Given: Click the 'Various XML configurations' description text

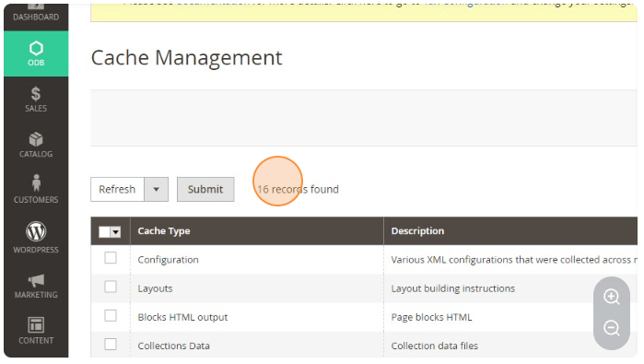Looking at the screenshot, I should click(513, 260).
